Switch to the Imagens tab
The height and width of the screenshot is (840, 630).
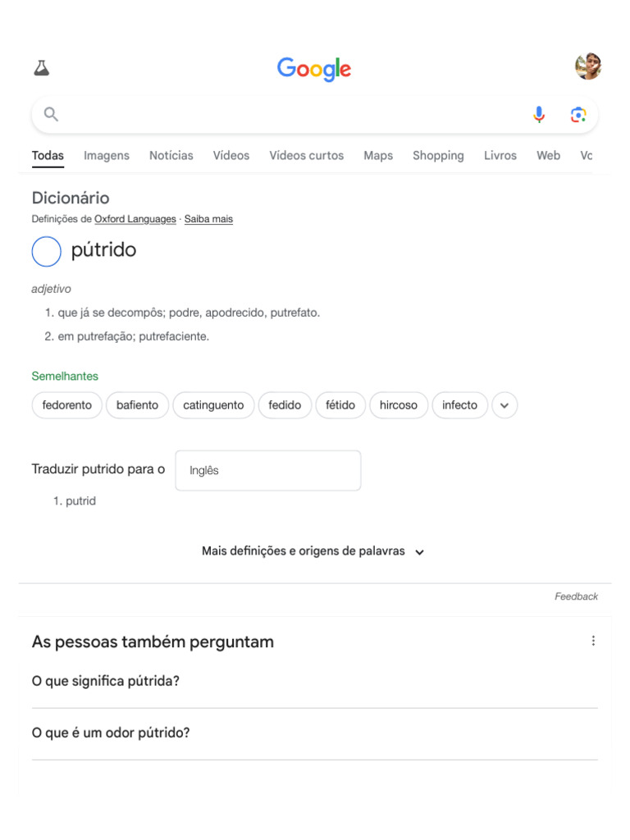107,155
